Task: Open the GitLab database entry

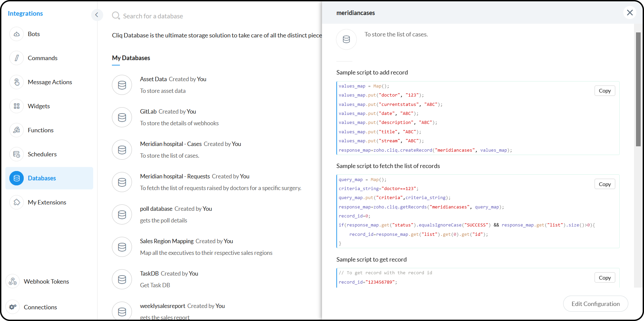Action: [148, 112]
